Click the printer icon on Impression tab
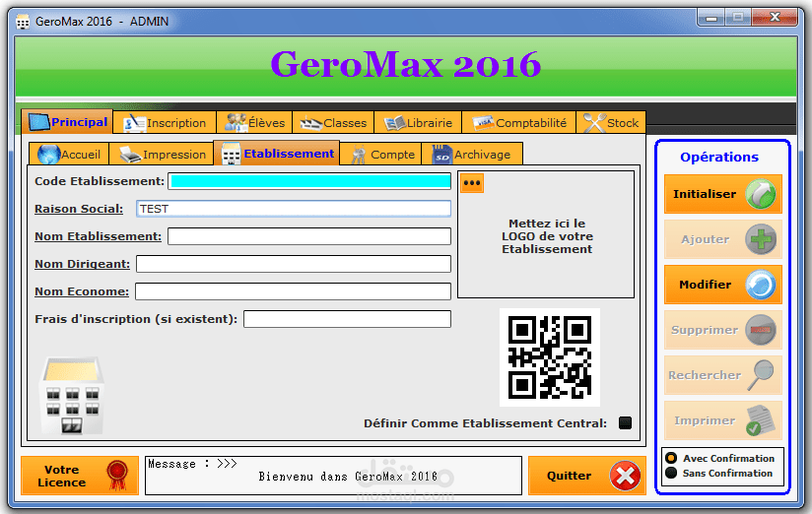The width and height of the screenshot is (812, 514). point(130,155)
